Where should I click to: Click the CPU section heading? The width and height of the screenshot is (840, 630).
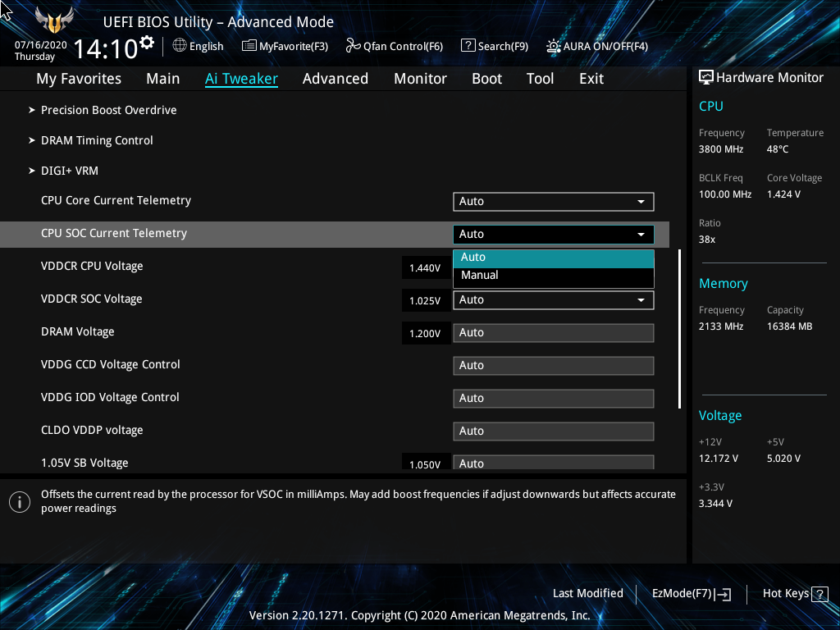711,106
